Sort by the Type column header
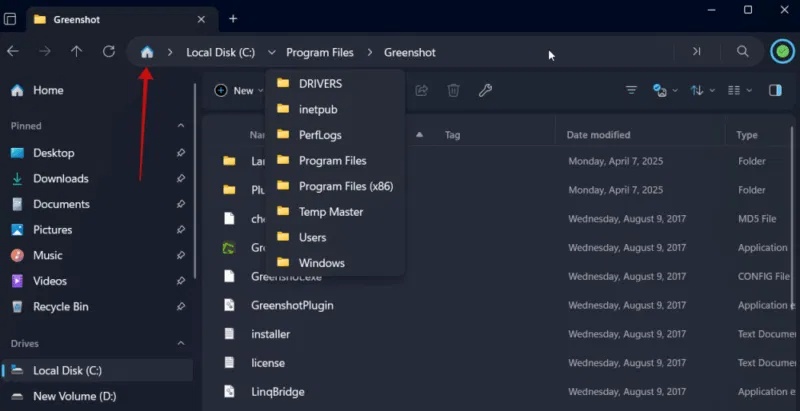The height and width of the screenshot is (411, 800). click(x=746, y=135)
